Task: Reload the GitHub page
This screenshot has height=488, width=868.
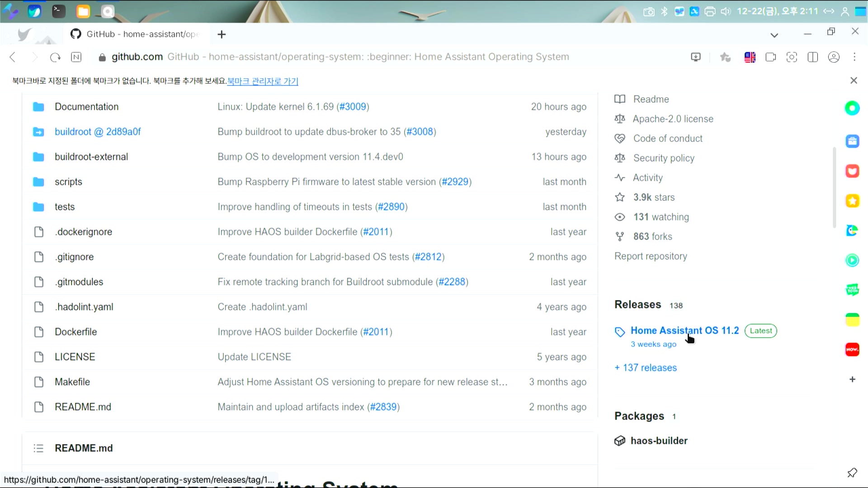Action: (55, 57)
